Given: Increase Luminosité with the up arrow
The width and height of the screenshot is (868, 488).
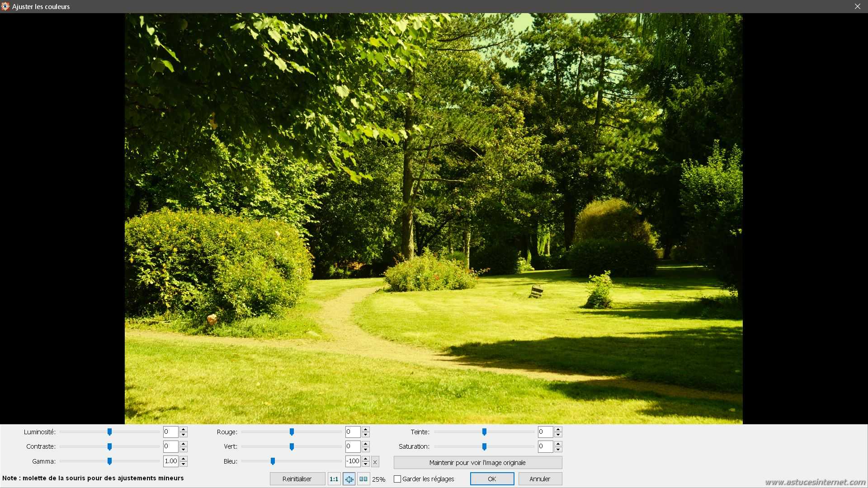Looking at the screenshot, I should [x=183, y=429].
